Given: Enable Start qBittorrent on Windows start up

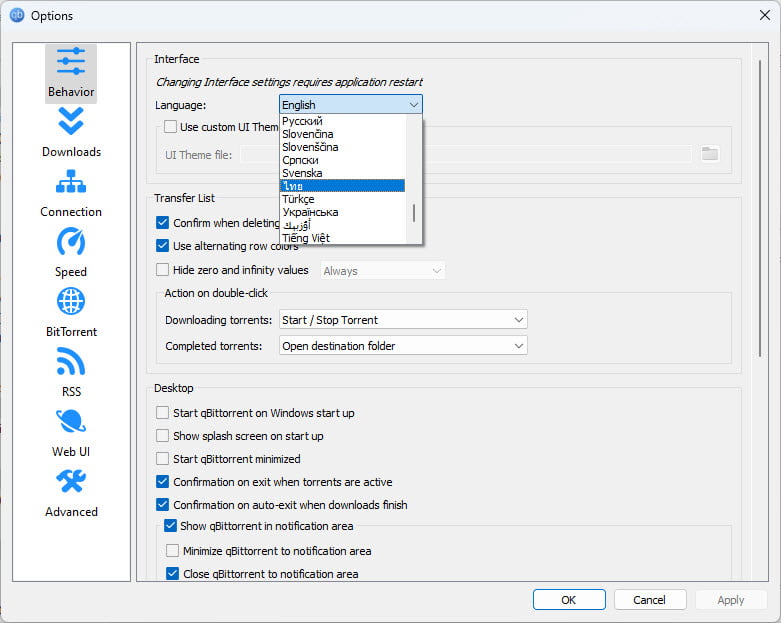Looking at the screenshot, I should pos(162,412).
